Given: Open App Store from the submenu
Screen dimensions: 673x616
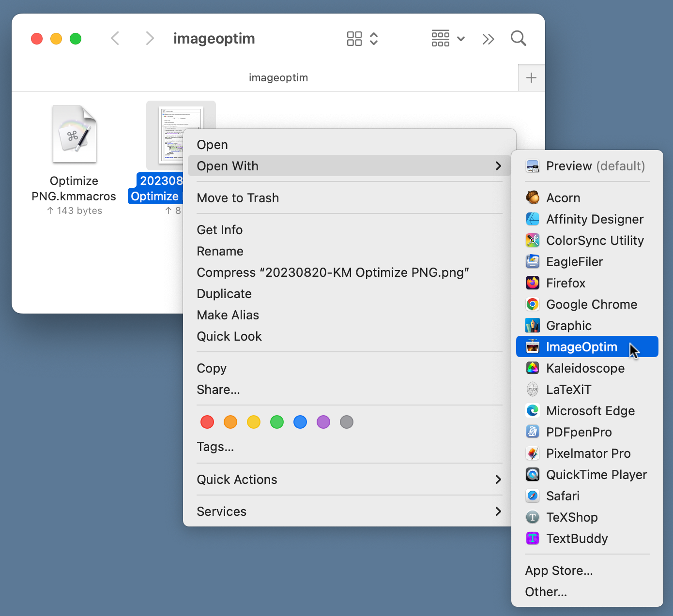Looking at the screenshot, I should 559,570.
